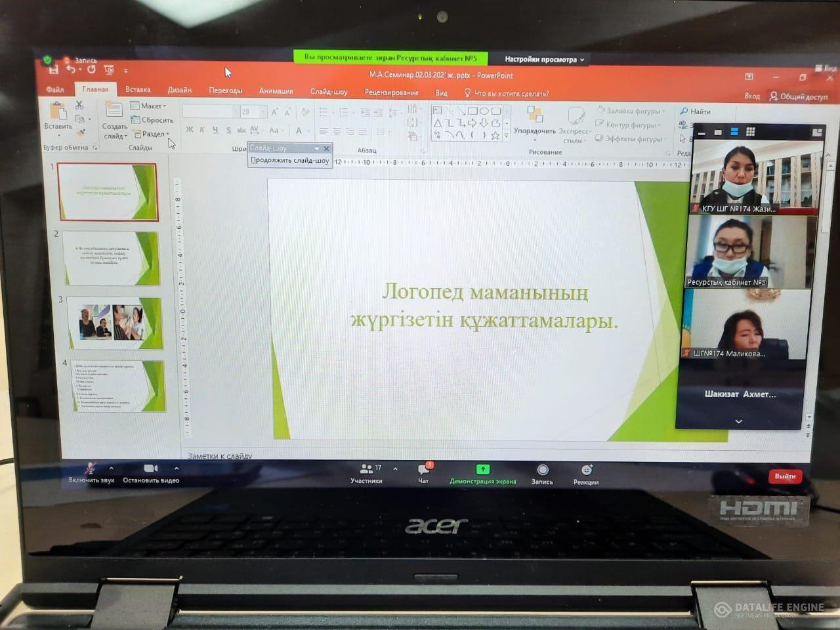
Task: Open the Чат chat icon
Action: 423,471
